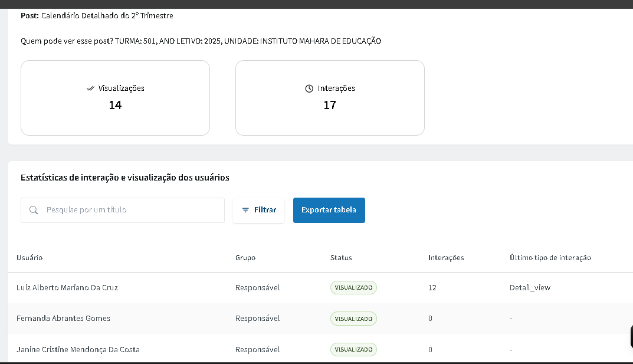The width and height of the screenshot is (633, 364).
Task: Click the interaction count 12
Action: 432,288
